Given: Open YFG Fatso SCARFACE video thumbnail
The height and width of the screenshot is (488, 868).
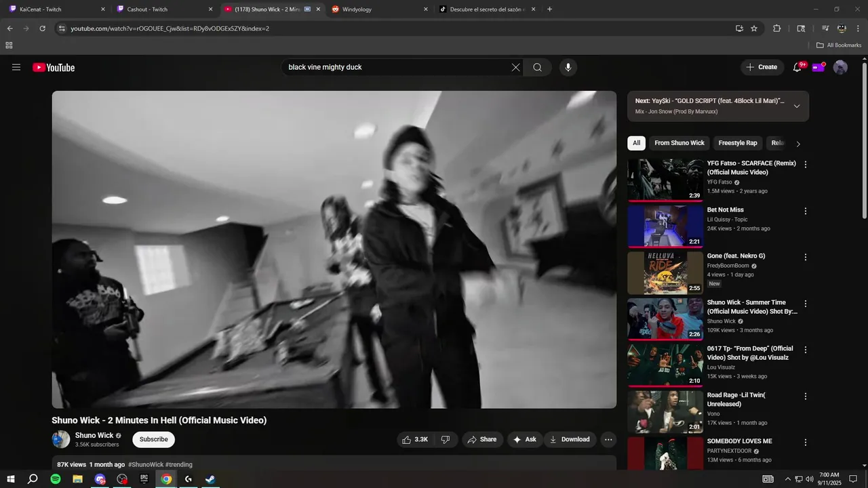Looking at the screenshot, I should click(665, 180).
